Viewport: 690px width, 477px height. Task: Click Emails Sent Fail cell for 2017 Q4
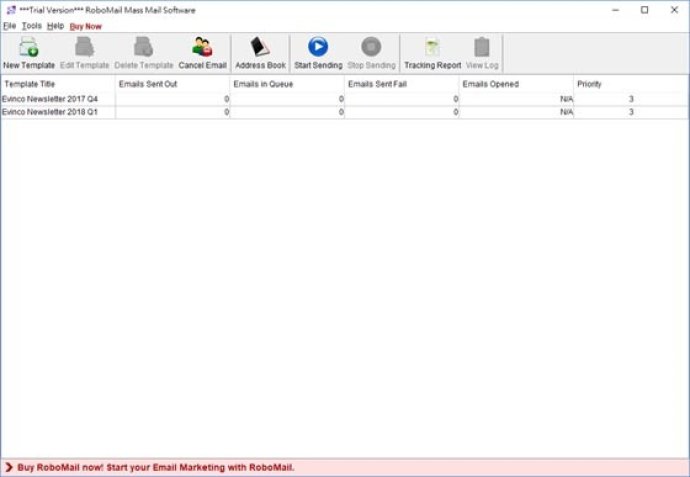coord(402,99)
